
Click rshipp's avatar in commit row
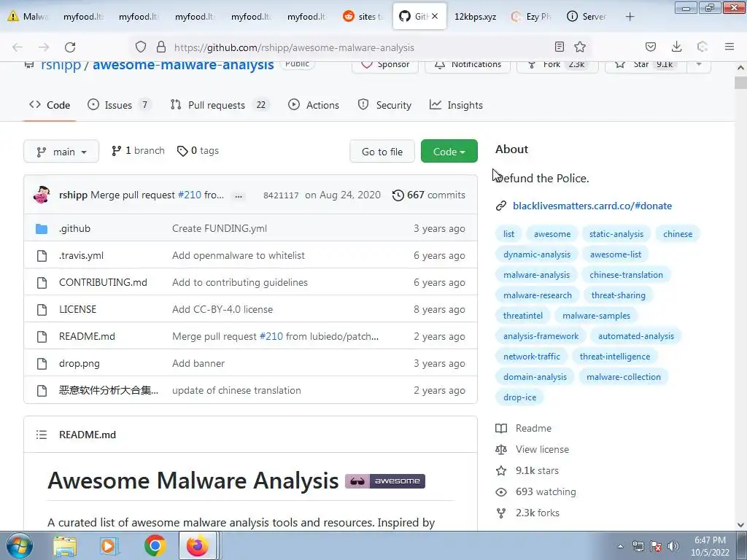pos(42,195)
